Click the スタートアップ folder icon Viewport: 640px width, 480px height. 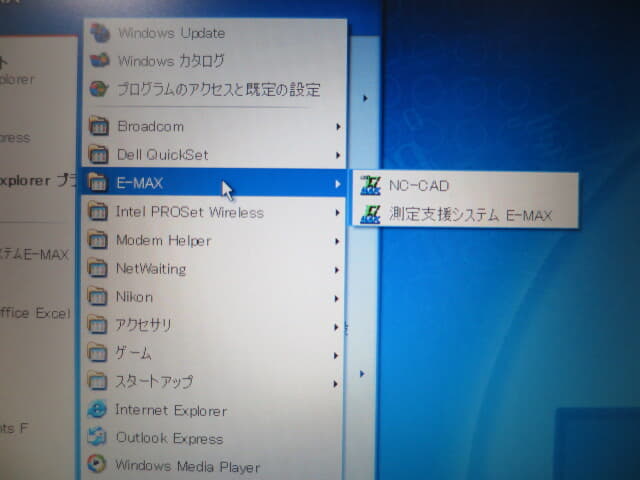[x=97, y=381]
